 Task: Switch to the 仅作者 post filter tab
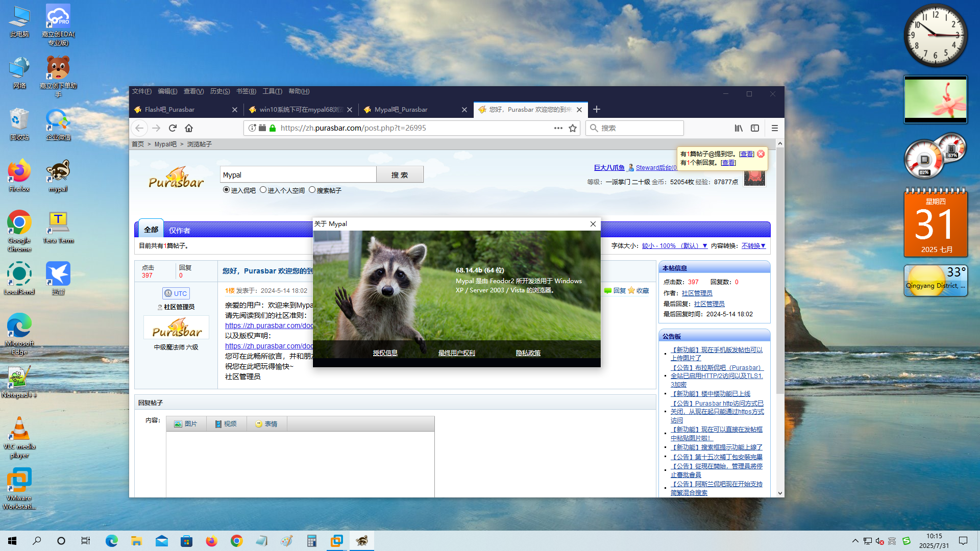(180, 231)
